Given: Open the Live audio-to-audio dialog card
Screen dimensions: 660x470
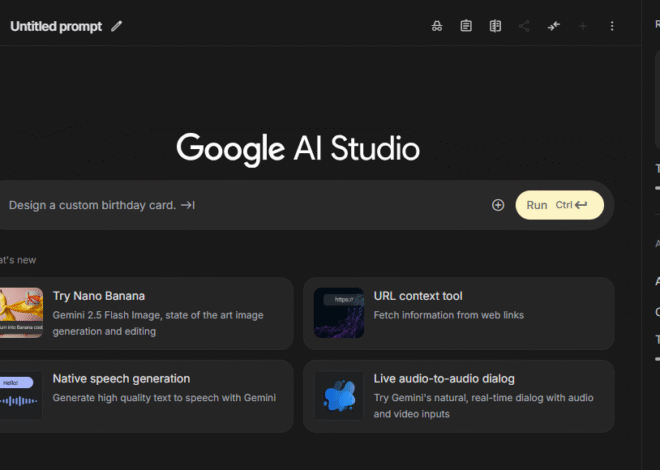Looking at the screenshot, I should point(458,396).
